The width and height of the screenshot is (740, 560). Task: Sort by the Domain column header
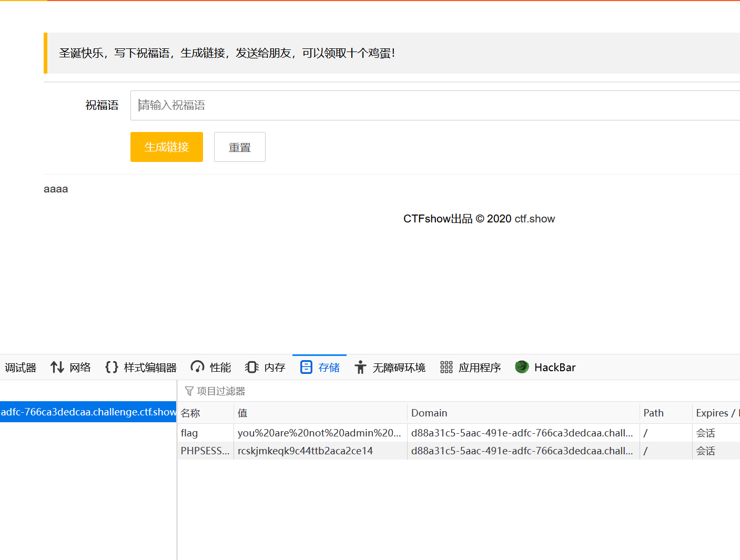tap(523, 413)
